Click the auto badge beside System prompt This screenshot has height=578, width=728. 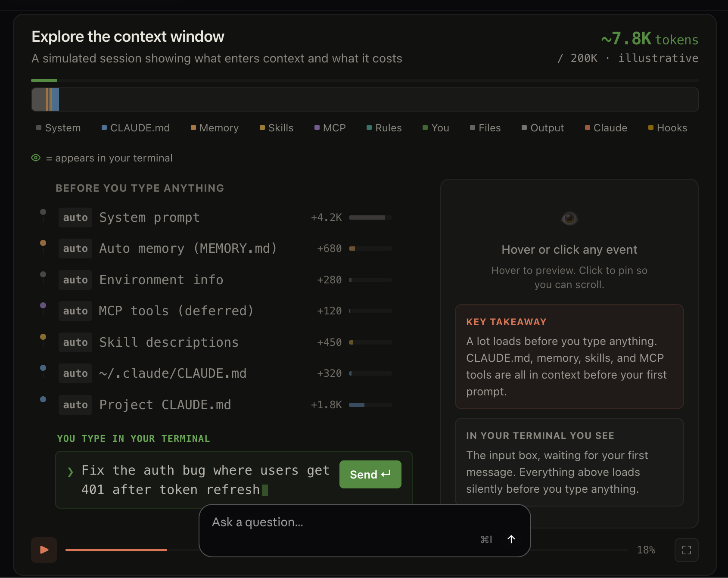75,218
